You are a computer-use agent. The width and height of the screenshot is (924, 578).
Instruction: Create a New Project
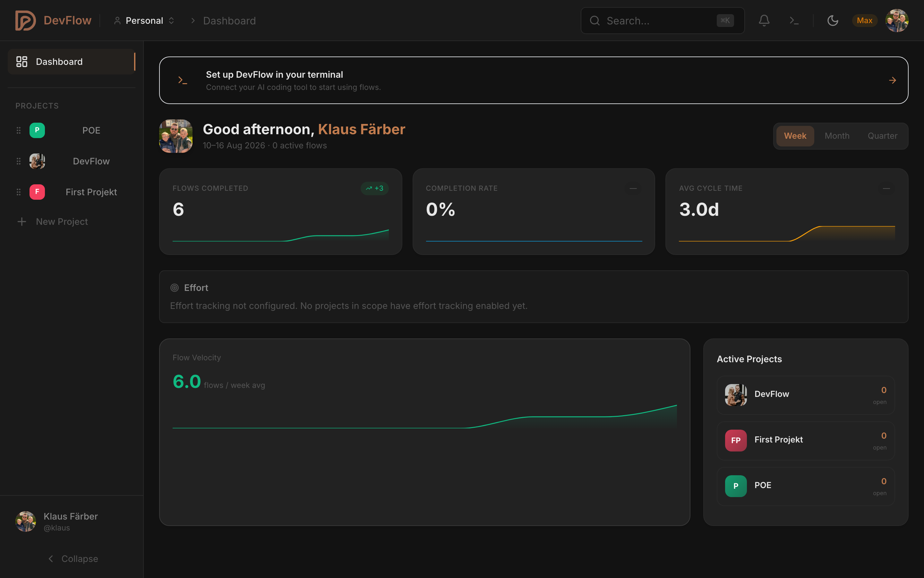pos(53,222)
